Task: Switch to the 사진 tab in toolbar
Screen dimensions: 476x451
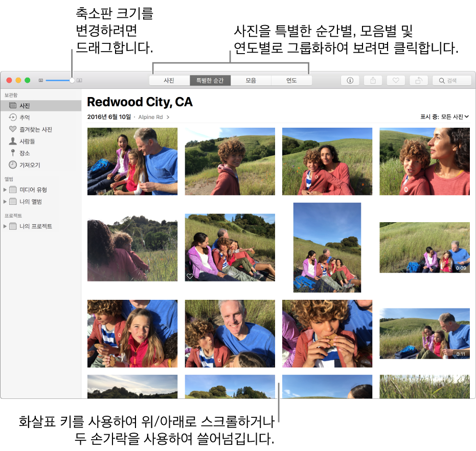Action: tap(169, 80)
